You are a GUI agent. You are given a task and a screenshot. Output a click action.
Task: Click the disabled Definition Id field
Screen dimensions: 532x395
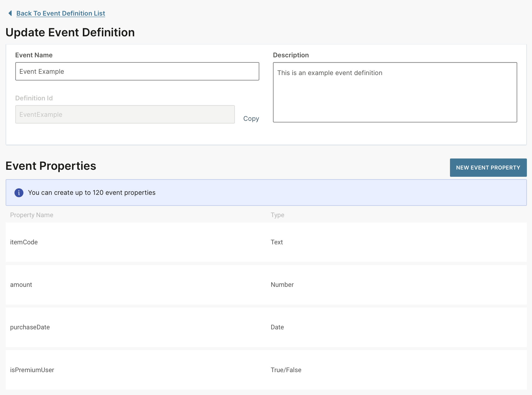coord(125,114)
